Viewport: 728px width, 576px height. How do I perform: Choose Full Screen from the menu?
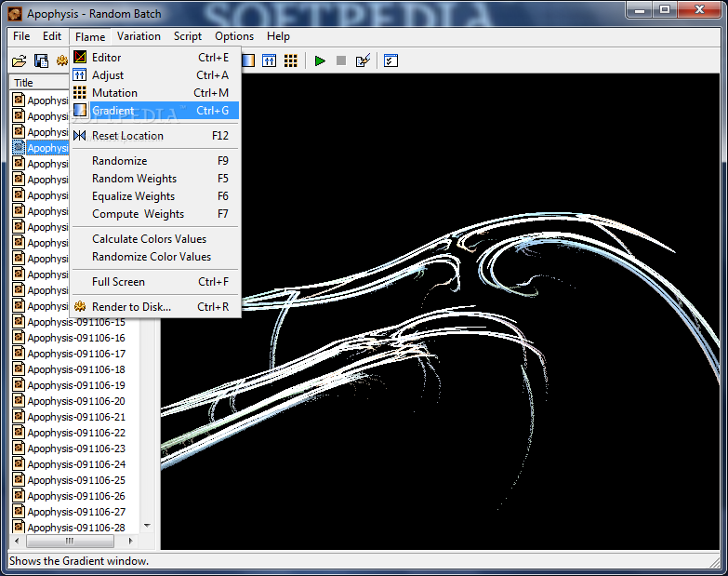(155, 281)
